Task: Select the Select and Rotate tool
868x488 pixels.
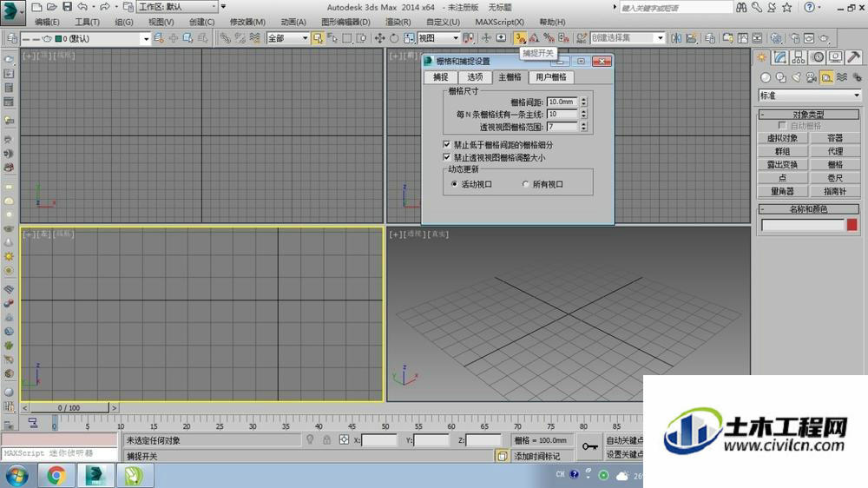Action: (394, 38)
